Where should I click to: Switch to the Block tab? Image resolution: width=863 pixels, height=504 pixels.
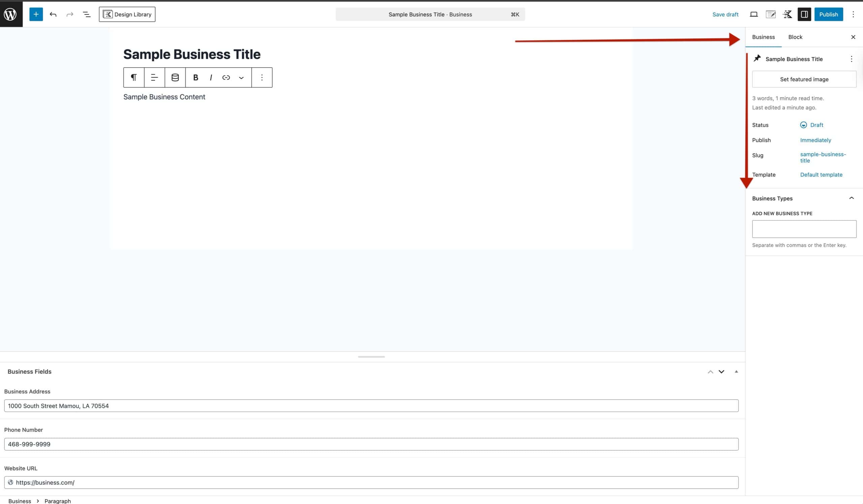(x=795, y=37)
